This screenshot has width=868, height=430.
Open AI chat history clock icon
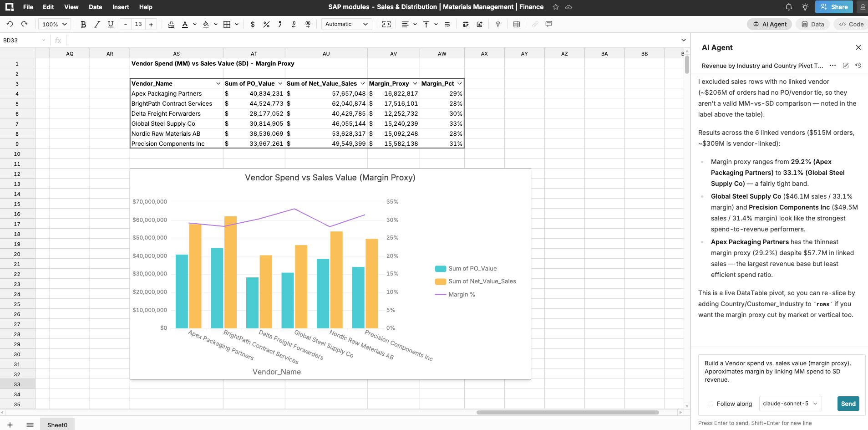858,66
